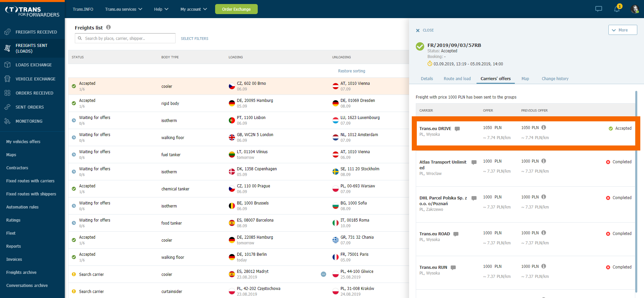Click the Orders Received grid icon
The height and width of the screenshot is (298, 644).
tap(7, 93)
